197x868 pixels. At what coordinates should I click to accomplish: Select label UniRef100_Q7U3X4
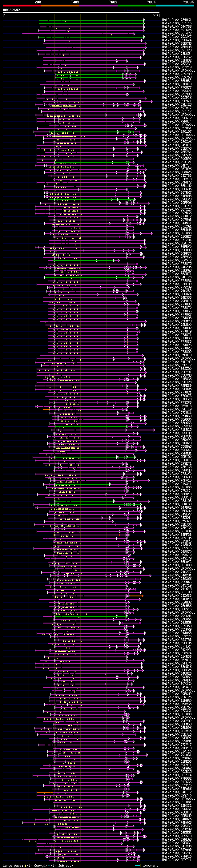point(177,491)
